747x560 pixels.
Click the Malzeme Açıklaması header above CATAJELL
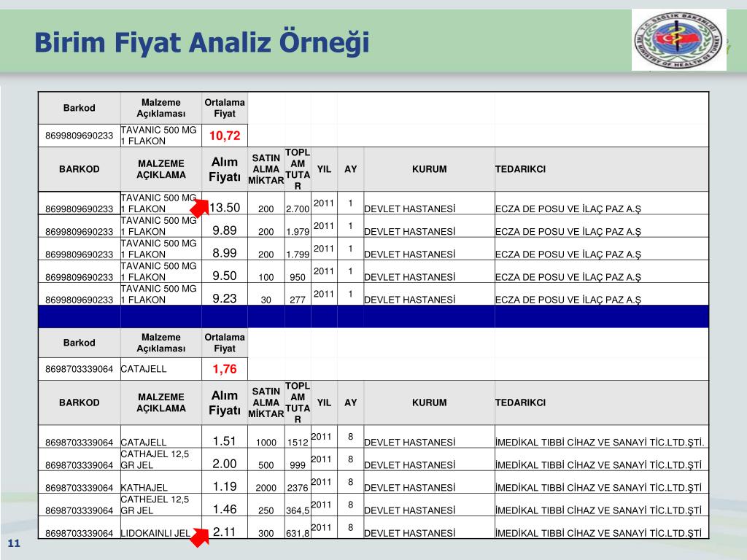click(161, 343)
